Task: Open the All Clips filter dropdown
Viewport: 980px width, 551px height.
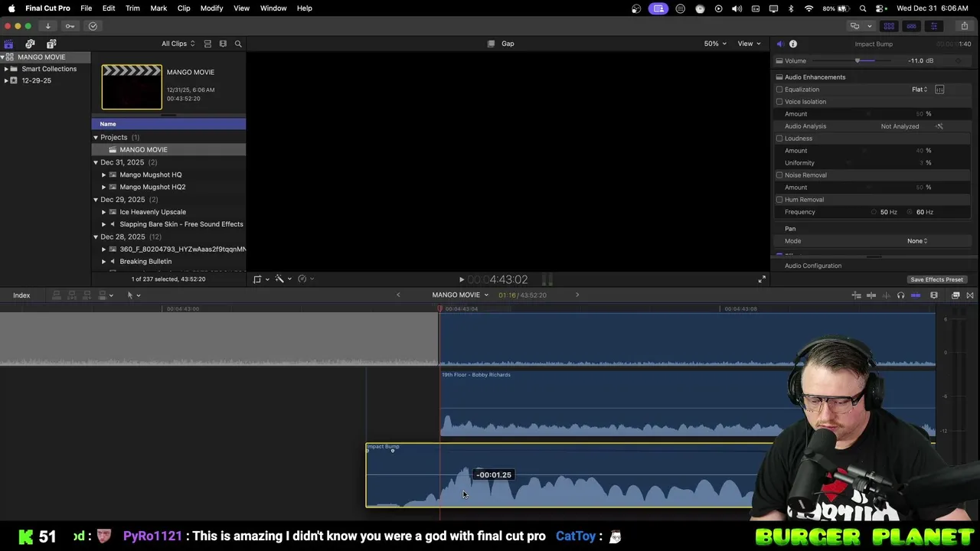Action: coord(178,44)
